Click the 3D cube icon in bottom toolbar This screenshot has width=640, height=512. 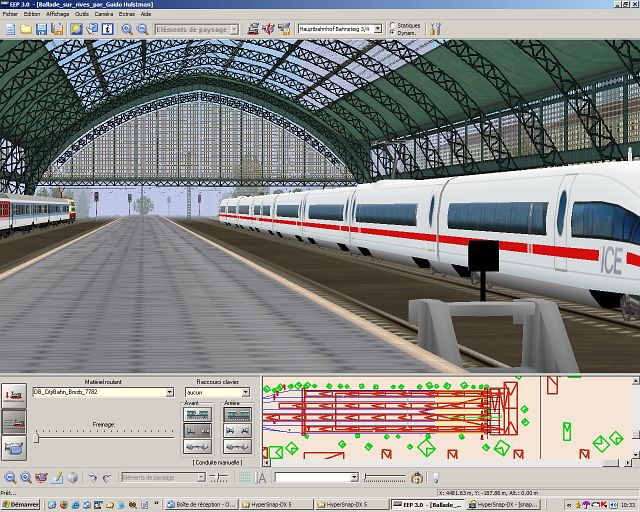[x=72, y=478]
